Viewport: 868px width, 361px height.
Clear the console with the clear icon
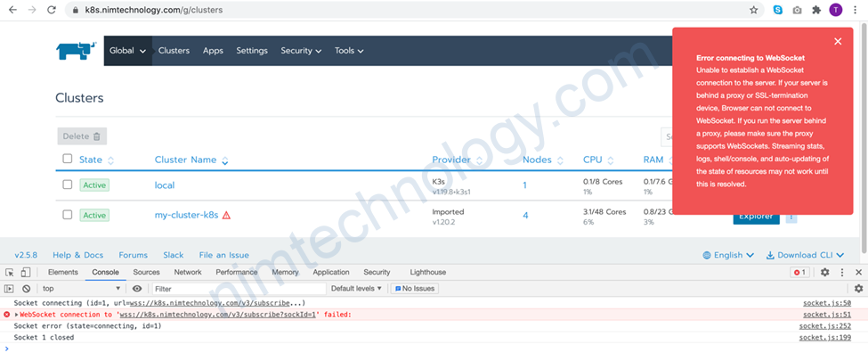[x=27, y=289]
